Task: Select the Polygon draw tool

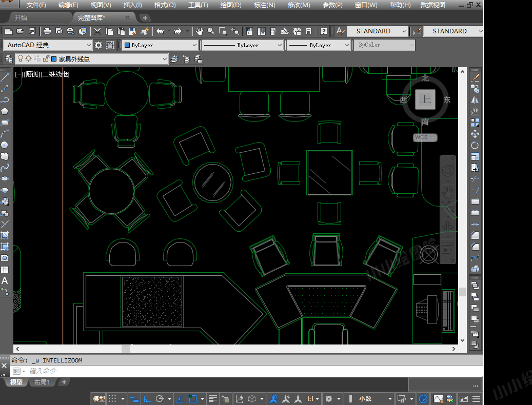Action: tap(5, 111)
